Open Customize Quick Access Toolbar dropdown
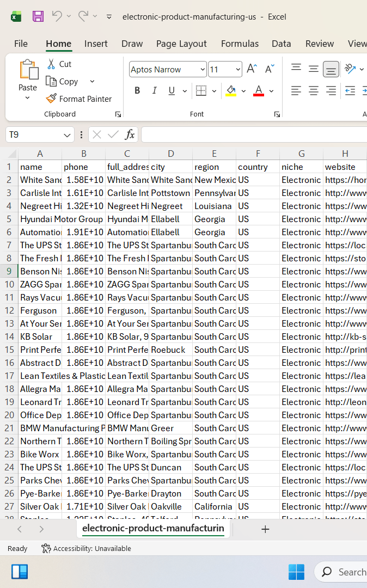The image size is (367, 588). coord(109,16)
